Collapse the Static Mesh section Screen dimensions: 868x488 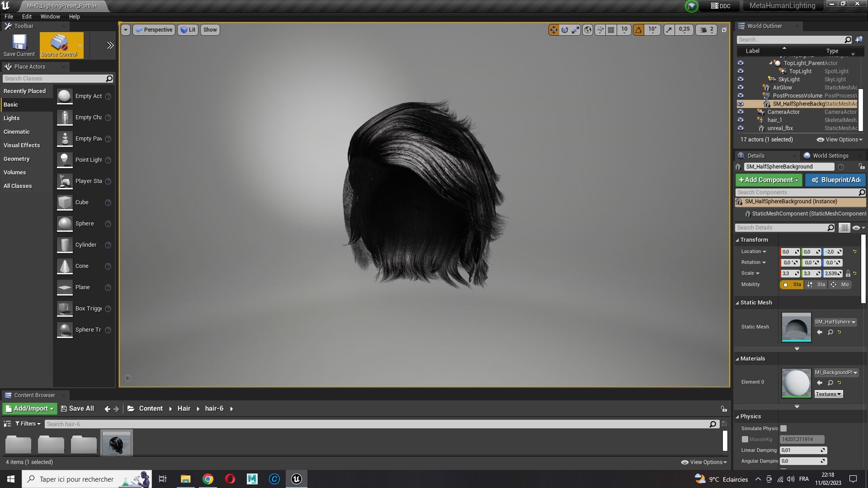[737, 303]
